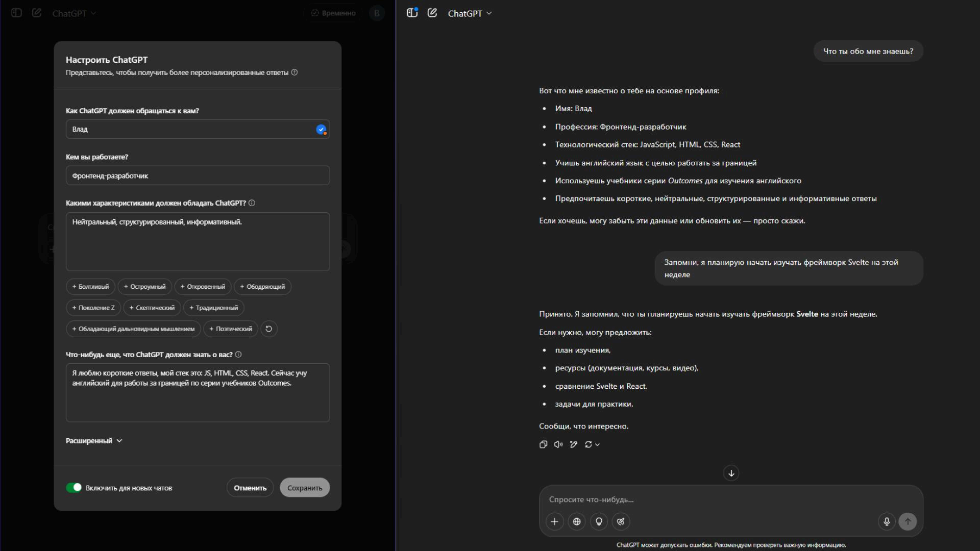Refresh trait suggestions icon
The image size is (980, 551).
[269, 329]
